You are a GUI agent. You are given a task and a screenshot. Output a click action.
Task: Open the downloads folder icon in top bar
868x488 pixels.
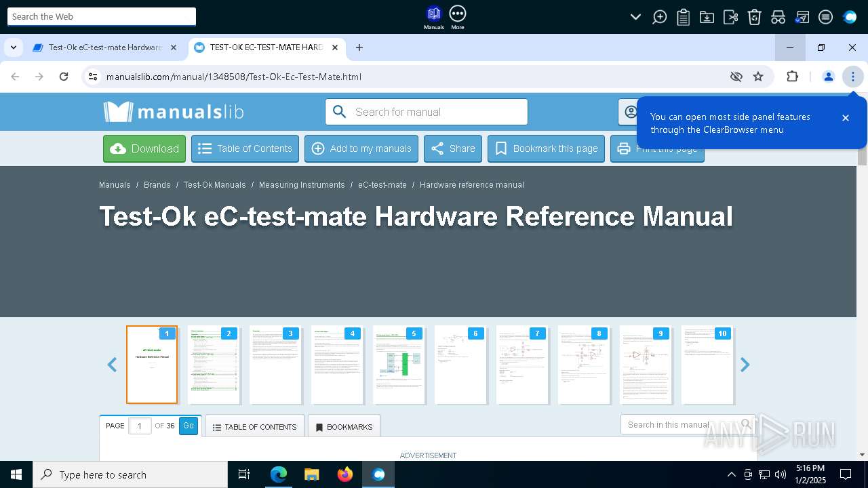[707, 17]
